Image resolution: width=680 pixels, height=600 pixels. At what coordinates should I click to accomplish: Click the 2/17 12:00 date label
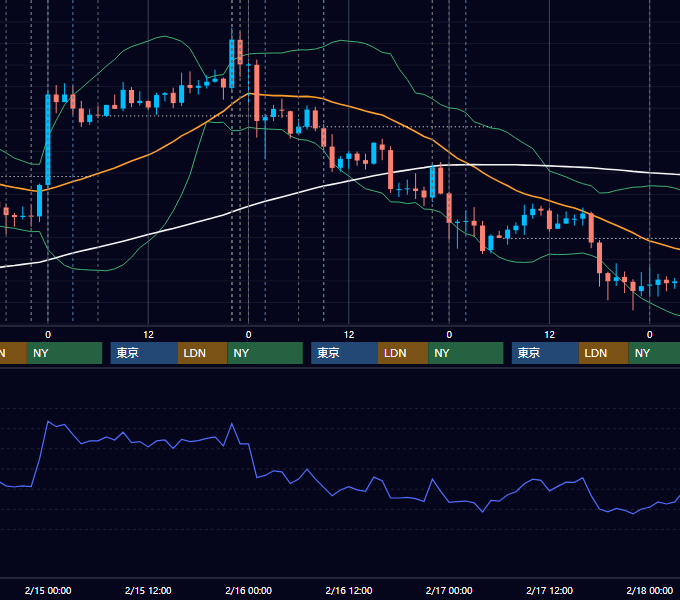click(549, 590)
